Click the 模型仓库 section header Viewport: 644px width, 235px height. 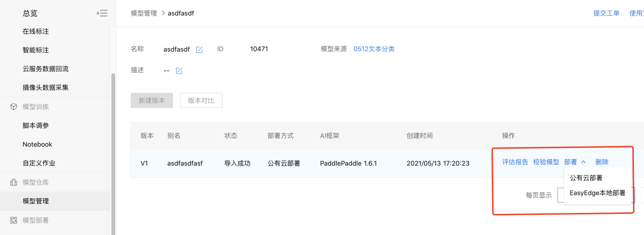pos(36,182)
